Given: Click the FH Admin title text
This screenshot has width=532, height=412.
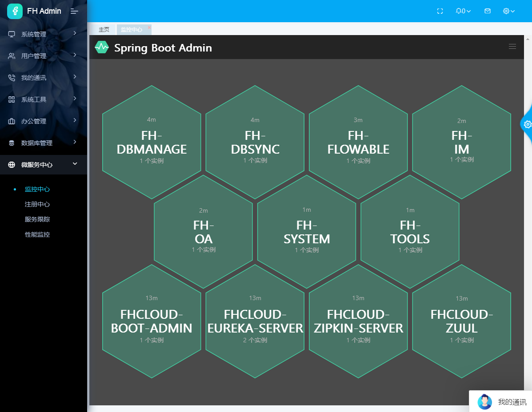Looking at the screenshot, I should click(44, 11).
